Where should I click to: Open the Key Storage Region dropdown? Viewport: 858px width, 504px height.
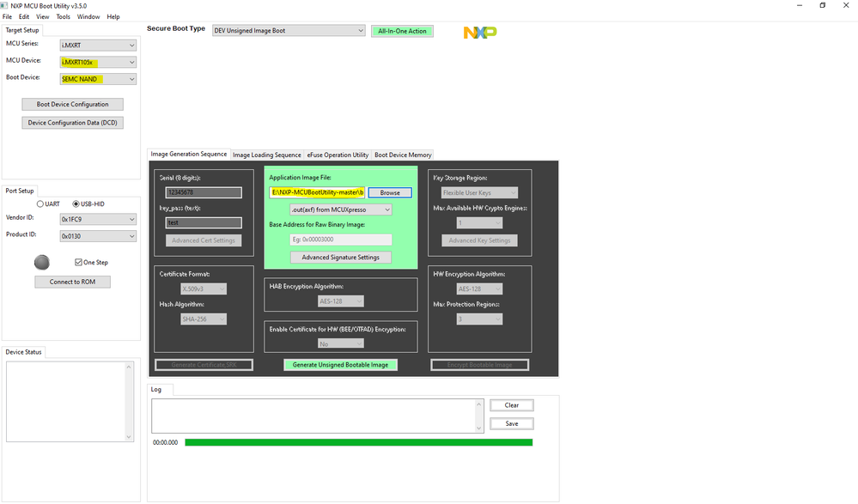[x=479, y=192]
